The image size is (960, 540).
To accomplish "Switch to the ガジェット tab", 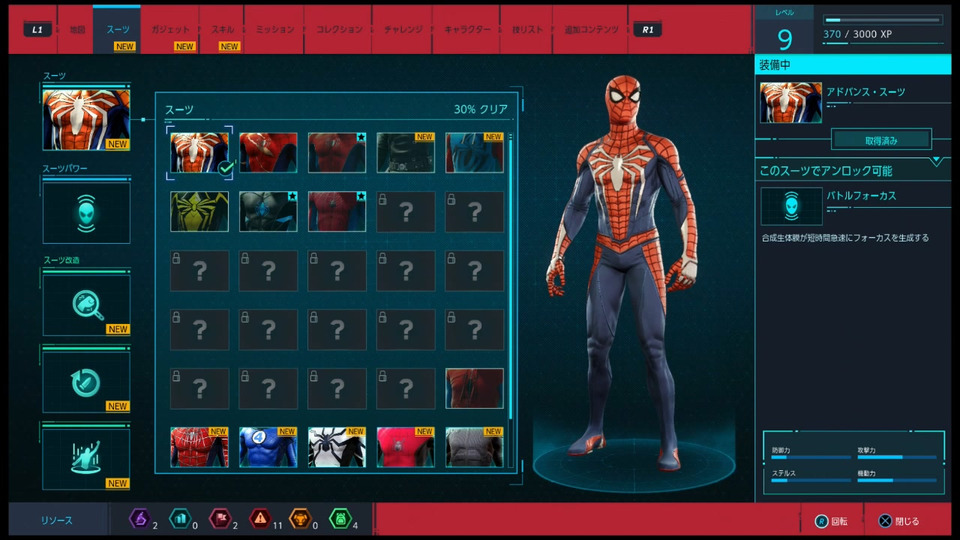I will tap(170, 29).
